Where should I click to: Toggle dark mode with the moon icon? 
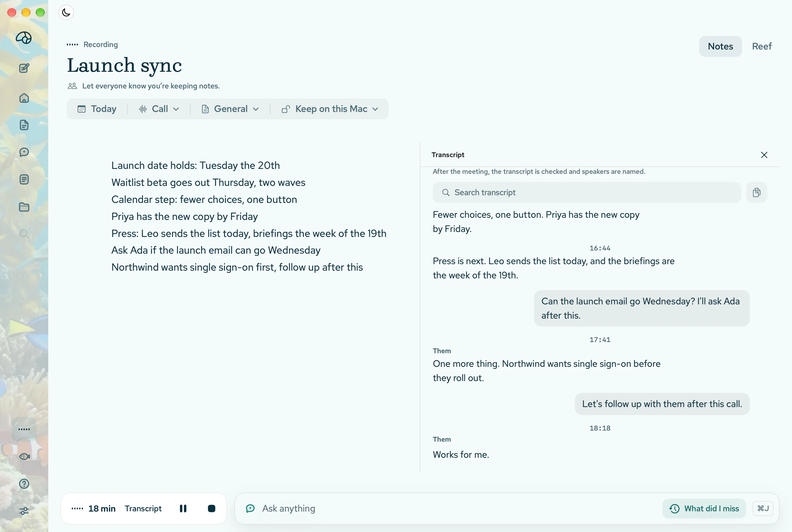pyautogui.click(x=66, y=13)
